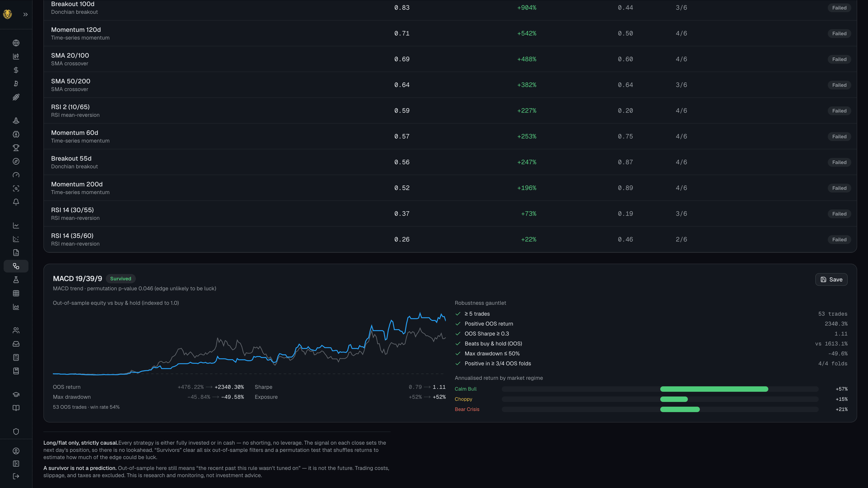Open the graduation cap sidebar icon
The image size is (868, 488).
point(16,394)
